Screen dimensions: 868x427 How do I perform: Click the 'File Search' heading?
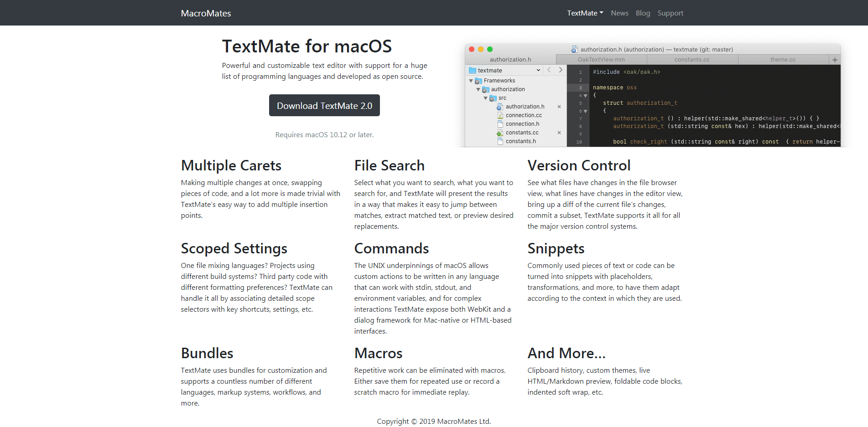[390, 165]
